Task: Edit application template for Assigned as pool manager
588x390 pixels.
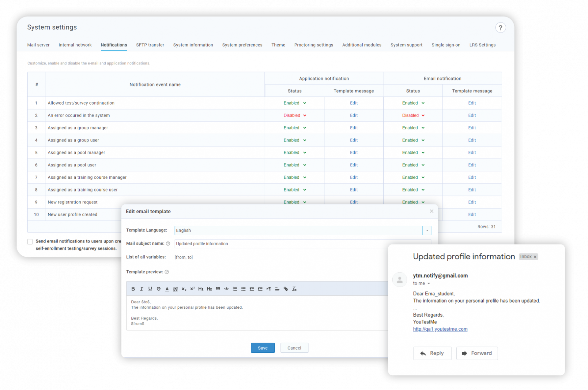Action: click(354, 153)
